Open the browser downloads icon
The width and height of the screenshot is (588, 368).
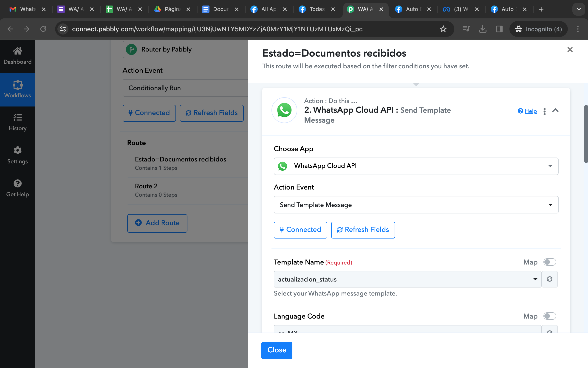point(483,29)
